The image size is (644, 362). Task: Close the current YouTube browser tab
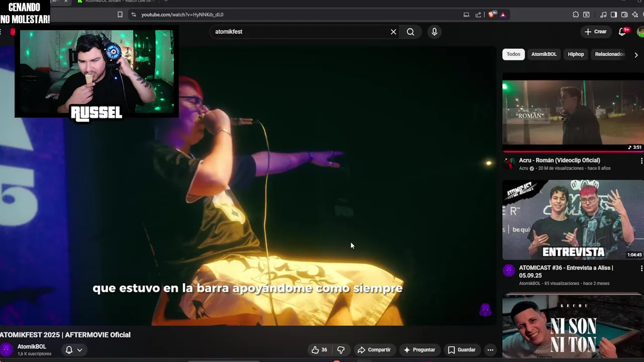pyautogui.click(x=65, y=2)
